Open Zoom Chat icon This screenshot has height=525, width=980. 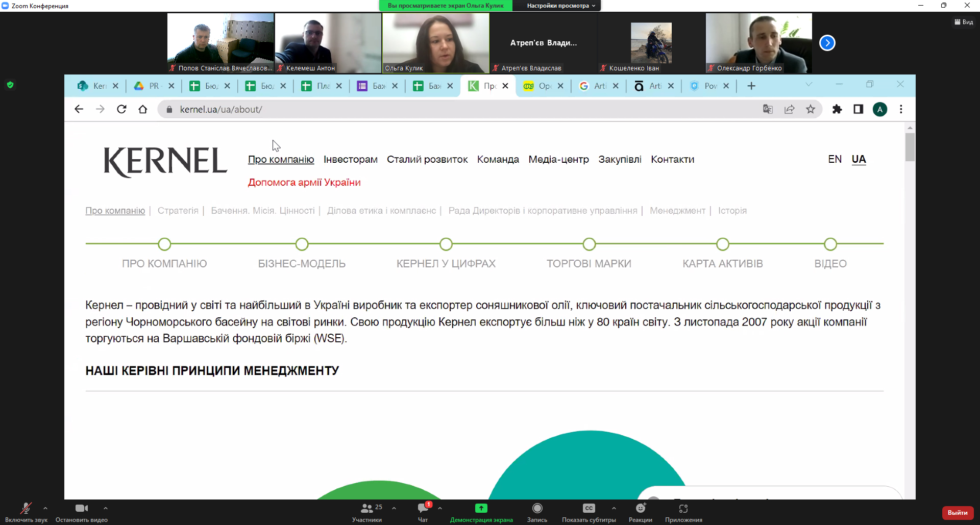(x=423, y=508)
